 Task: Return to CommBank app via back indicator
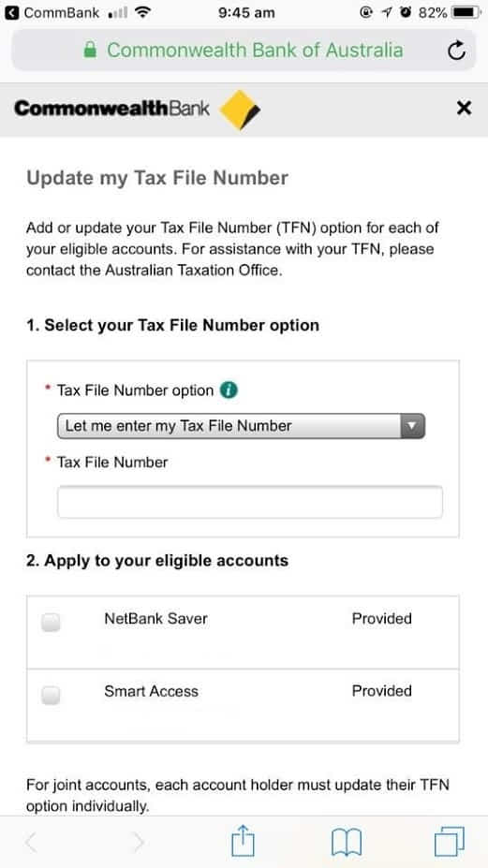point(52,13)
